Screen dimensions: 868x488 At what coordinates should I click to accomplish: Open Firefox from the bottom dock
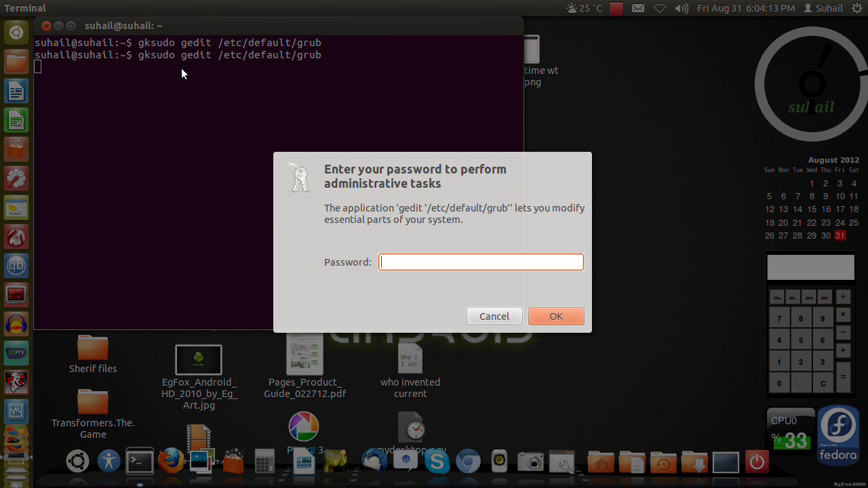171,461
